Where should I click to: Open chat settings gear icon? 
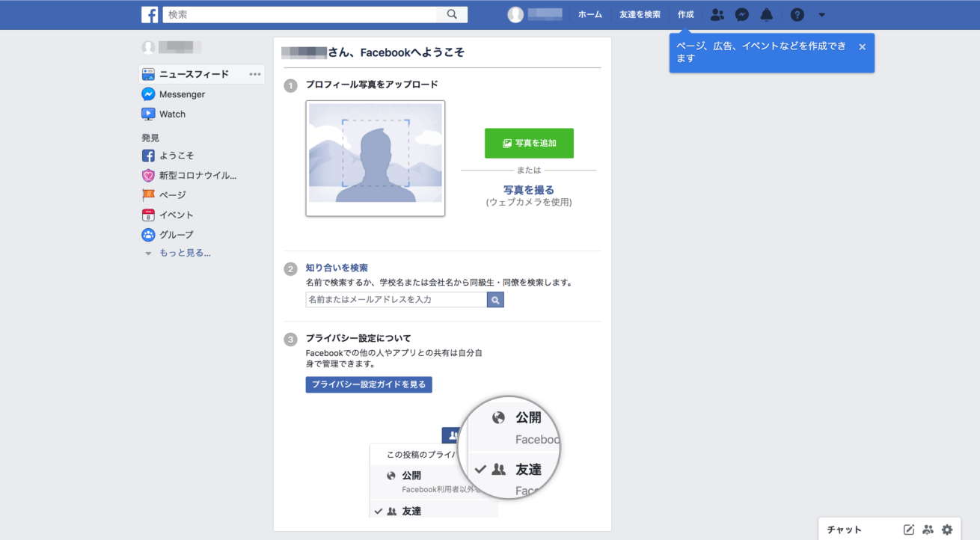947,530
